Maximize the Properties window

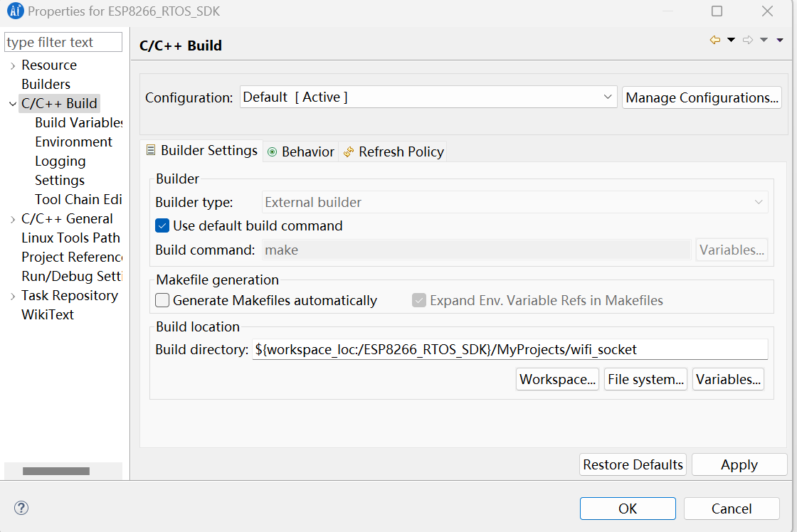[717, 11]
